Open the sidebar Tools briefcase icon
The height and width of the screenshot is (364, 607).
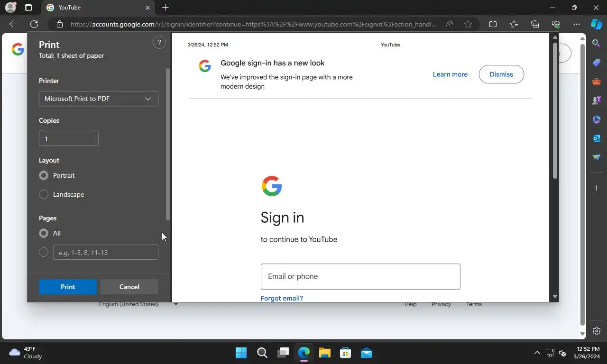point(597,82)
